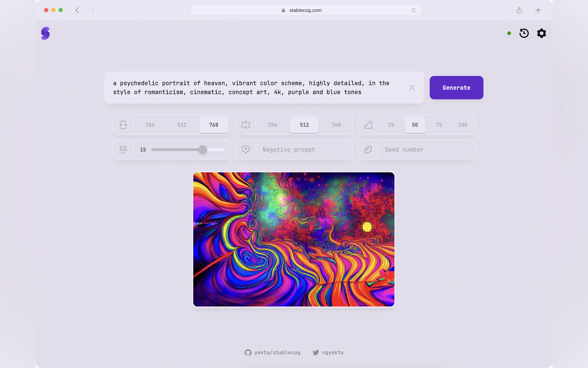The image size is (588, 368).
Task: Click the Stablecog purple logo icon
Action: (45, 33)
